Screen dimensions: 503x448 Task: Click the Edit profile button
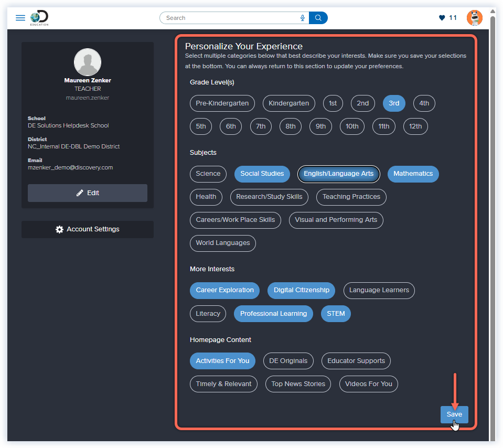pos(88,193)
